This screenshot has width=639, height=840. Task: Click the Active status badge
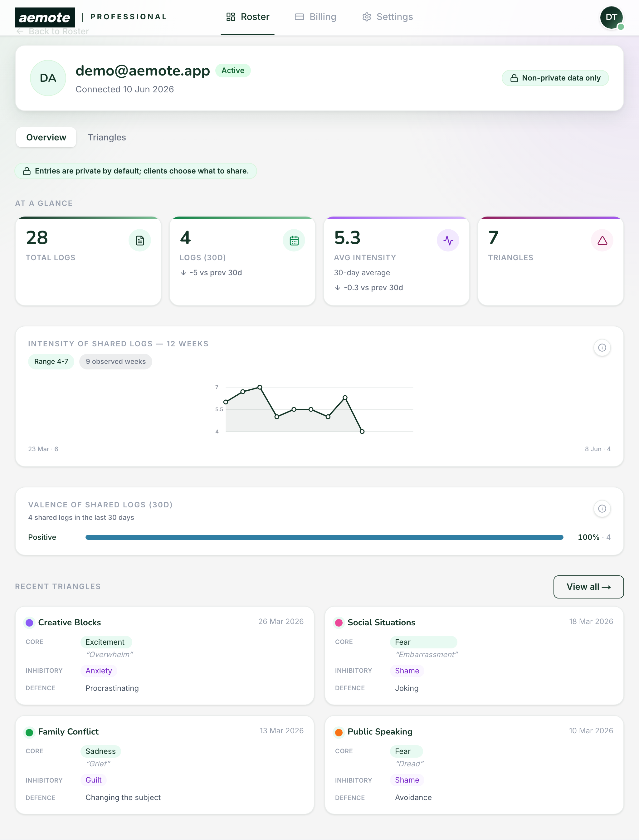point(233,71)
